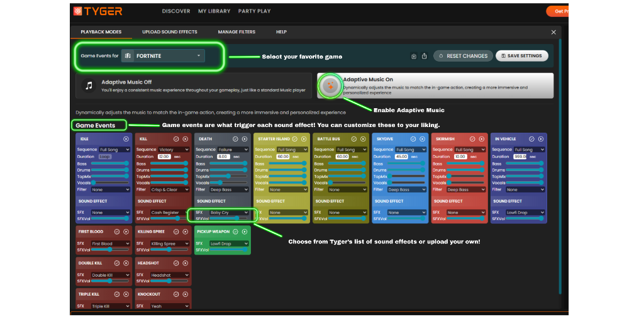This screenshot has width=644, height=322.
Task: Switch to the UPLOAD SOUND EFFECTS tab
Action: (x=170, y=32)
